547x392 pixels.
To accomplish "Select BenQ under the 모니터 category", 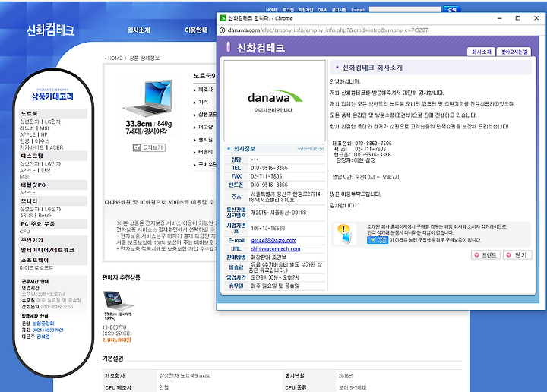I will [x=45, y=216].
